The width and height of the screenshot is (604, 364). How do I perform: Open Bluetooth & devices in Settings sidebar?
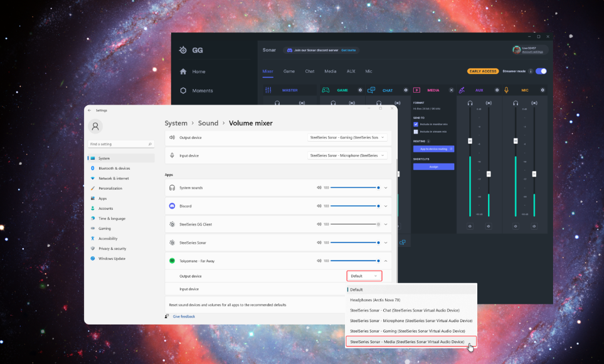114,168
